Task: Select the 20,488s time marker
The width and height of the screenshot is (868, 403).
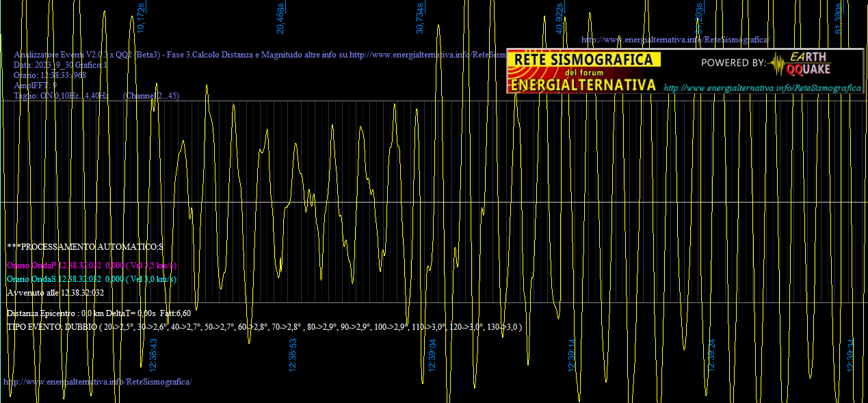Action: pyautogui.click(x=280, y=18)
